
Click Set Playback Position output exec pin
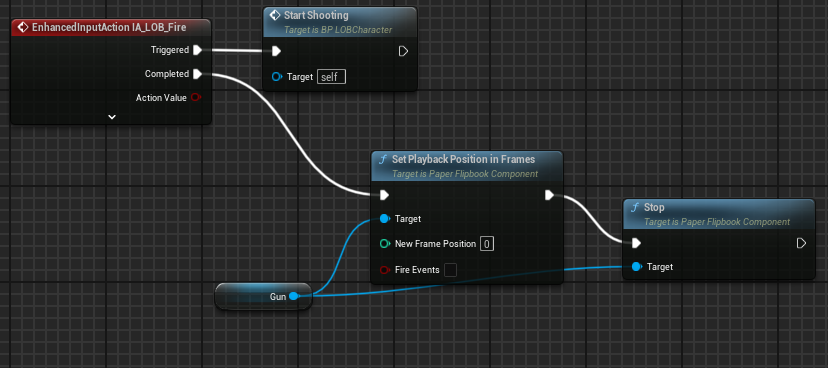pos(549,195)
